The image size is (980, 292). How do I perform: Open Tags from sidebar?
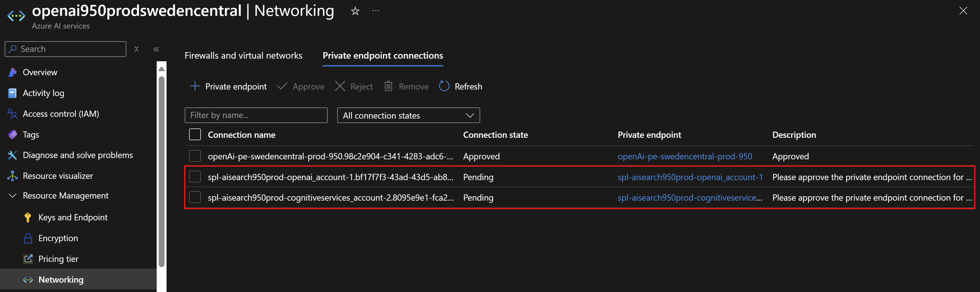tap(31, 135)
